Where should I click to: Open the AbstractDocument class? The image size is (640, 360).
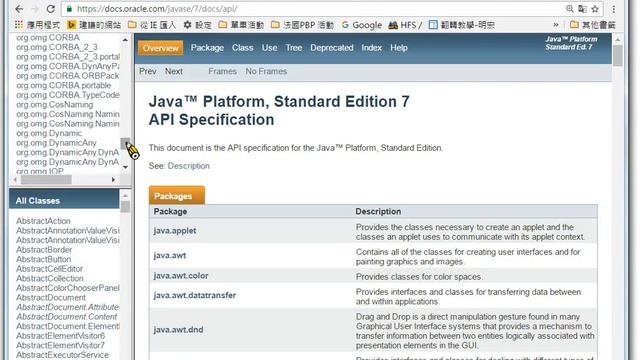coord(51,298)
